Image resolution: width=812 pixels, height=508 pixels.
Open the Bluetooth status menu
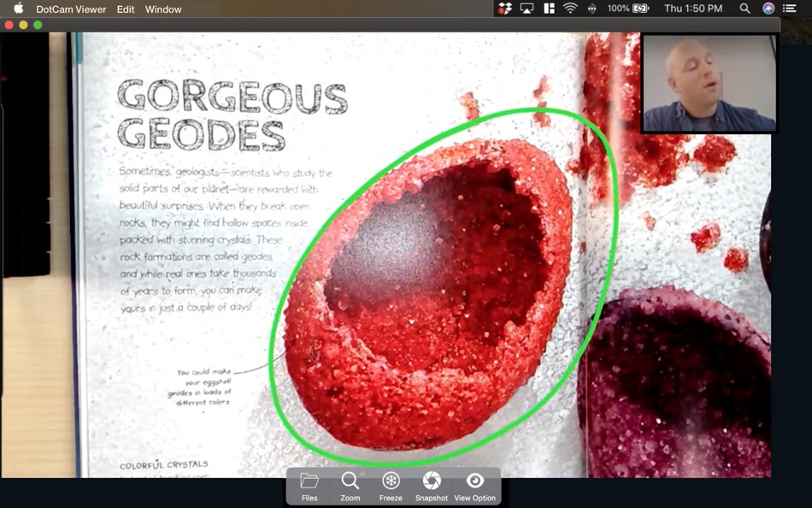pyautogui.click(x=592, y=9)
